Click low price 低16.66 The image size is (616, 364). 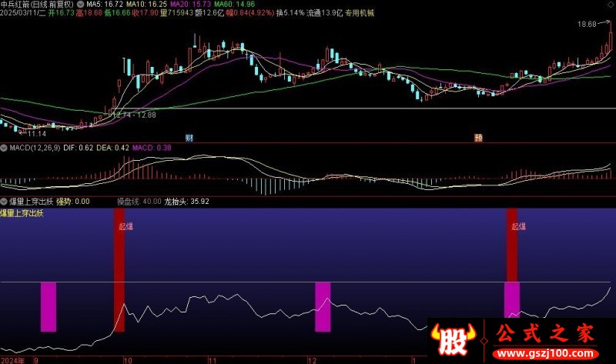point(117,13)
